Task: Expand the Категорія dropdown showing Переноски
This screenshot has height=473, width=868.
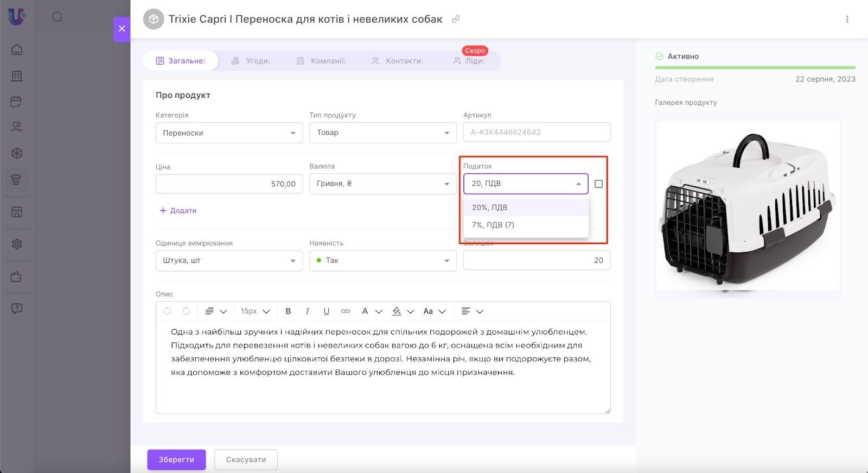Action: [x=229, y=133]
